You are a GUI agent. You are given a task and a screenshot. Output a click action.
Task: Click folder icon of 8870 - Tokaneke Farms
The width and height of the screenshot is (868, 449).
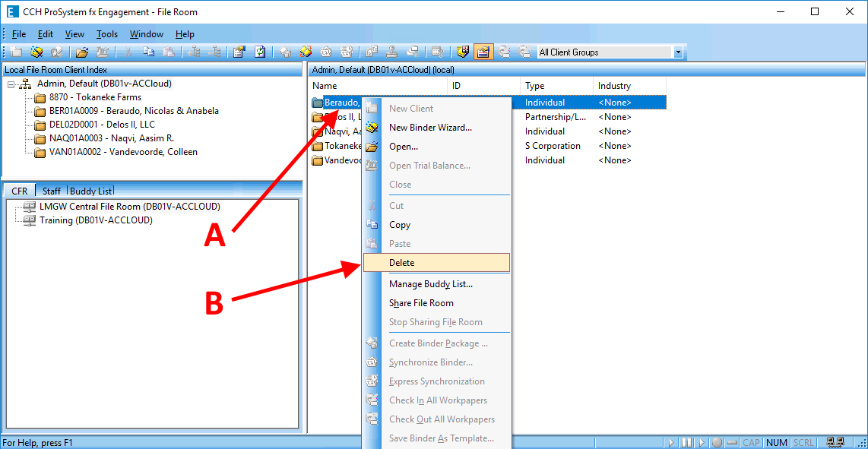40,98
